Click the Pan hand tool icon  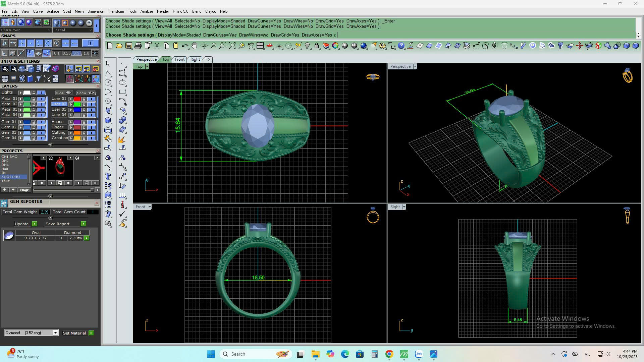tap(194, 46)
